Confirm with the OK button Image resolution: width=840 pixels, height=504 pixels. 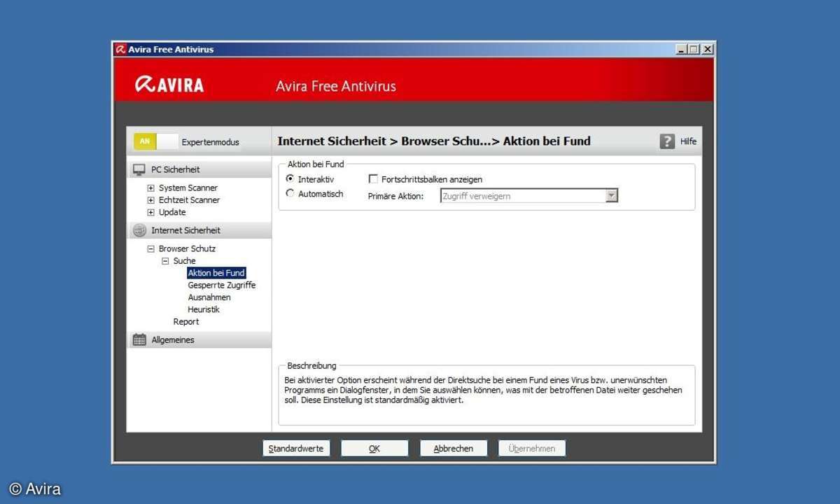pos(374,449)
